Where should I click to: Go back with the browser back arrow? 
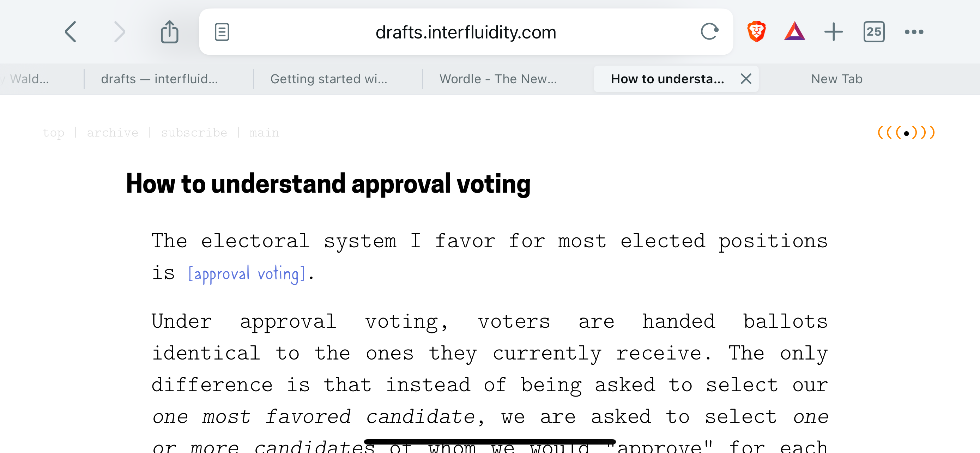(x=71, y=32)
